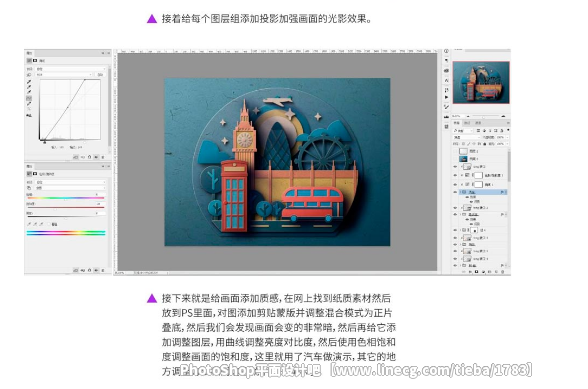Select the add-to-sample eyedropper in Hue/Saturation panel
Viewport: 588px width, 389px height.
tap(35, 224)
